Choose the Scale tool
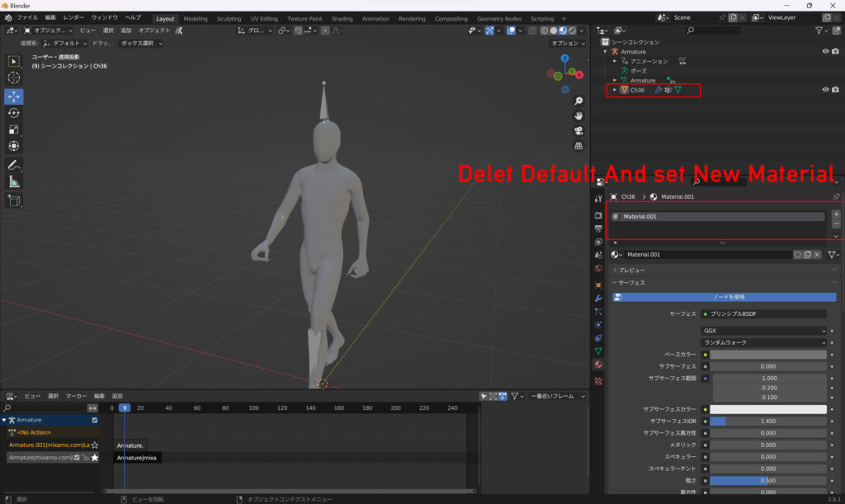Image resolution: width=845 pixels, height=504 pixels. click(x=14, y=130)
